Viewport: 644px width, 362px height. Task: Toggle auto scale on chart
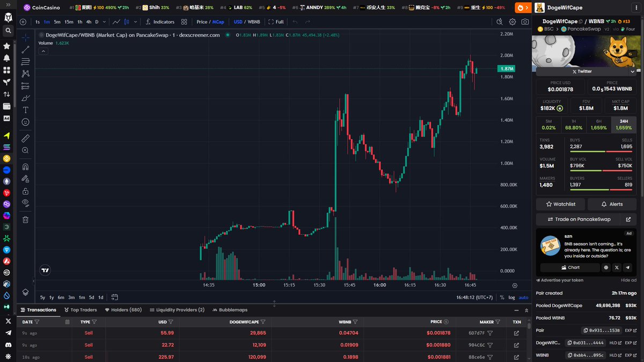(523, 297)
